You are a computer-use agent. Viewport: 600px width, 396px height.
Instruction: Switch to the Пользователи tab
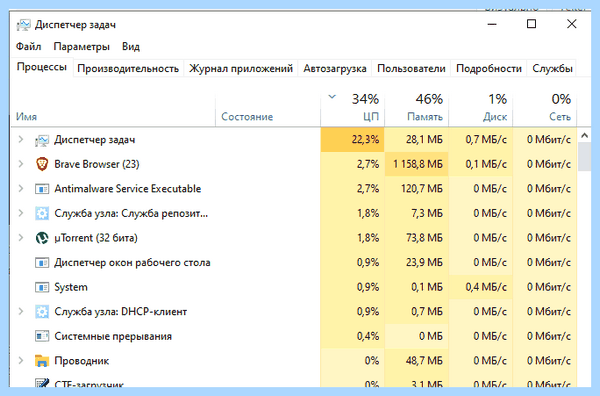(x=411, y=68)
